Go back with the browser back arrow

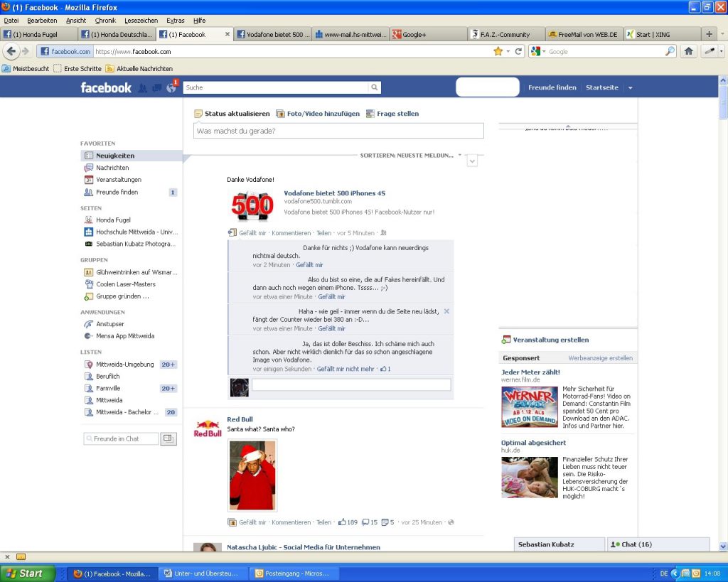[x=11, y=51]
